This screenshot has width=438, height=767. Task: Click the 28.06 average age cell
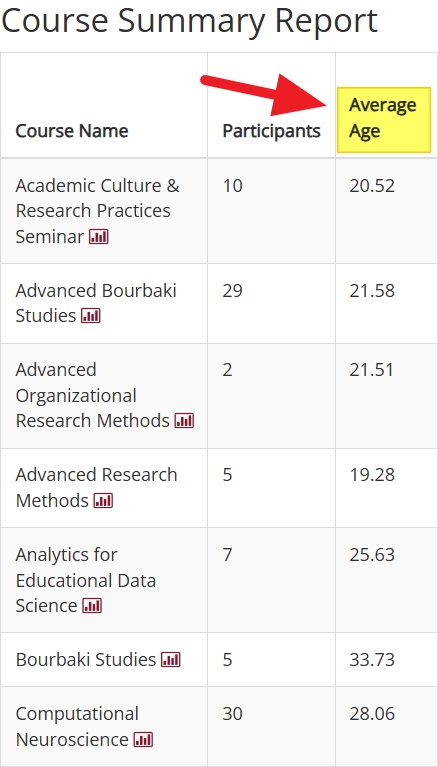click(372, 714)
